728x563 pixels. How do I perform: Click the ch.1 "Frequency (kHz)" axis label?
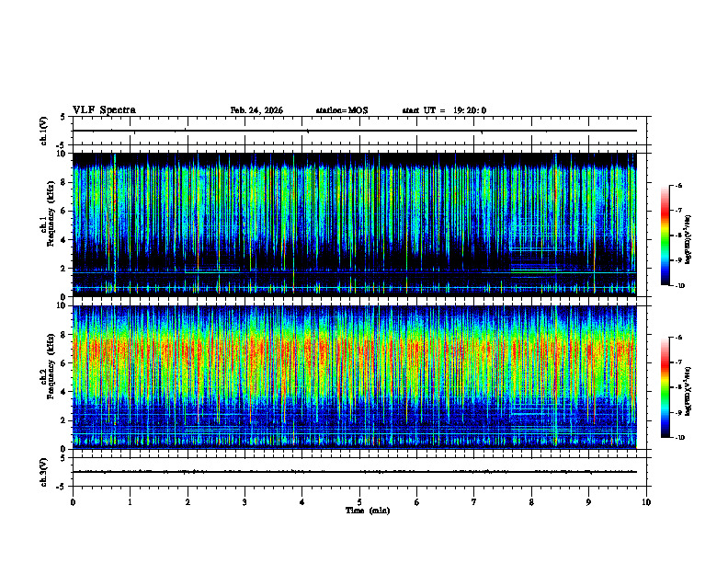tap(51, 213)
